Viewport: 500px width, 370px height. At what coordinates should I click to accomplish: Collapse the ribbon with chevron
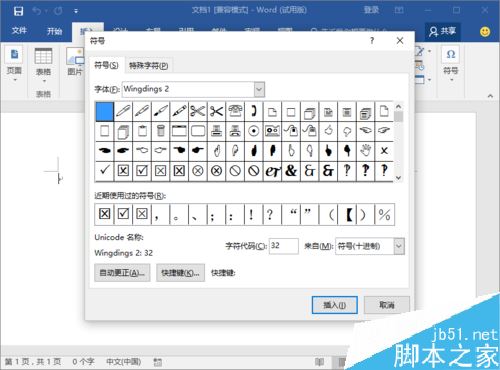490,96
